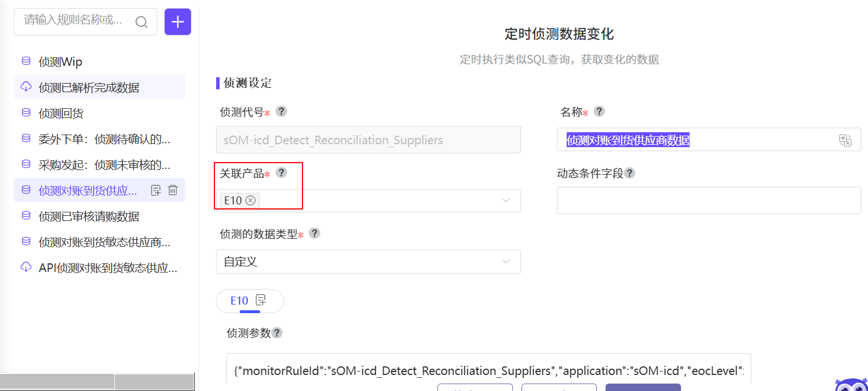Click the purple plus add rule button
The image size is (868, 391).
tap(178, 22)
